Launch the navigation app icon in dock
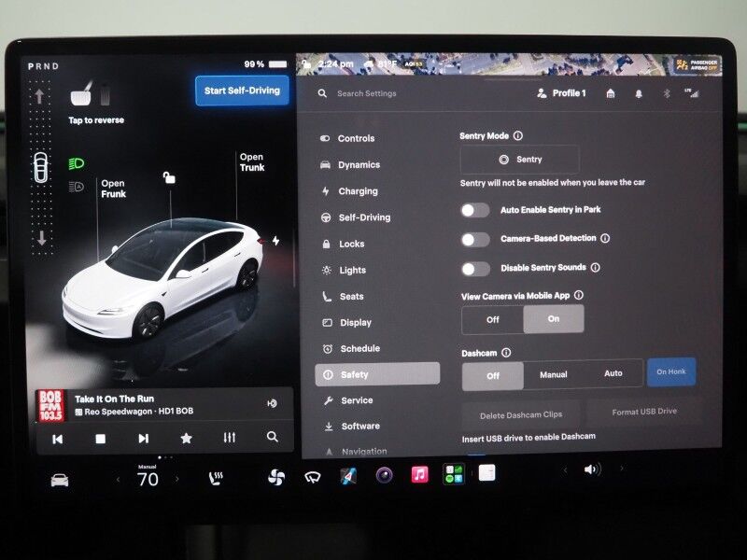Screen dimensions: 747x560 pos(348,476)
